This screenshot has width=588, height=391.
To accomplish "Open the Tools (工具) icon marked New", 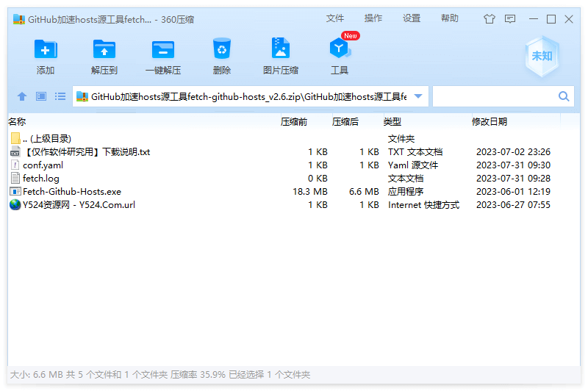I will click(x=340, y=49).
